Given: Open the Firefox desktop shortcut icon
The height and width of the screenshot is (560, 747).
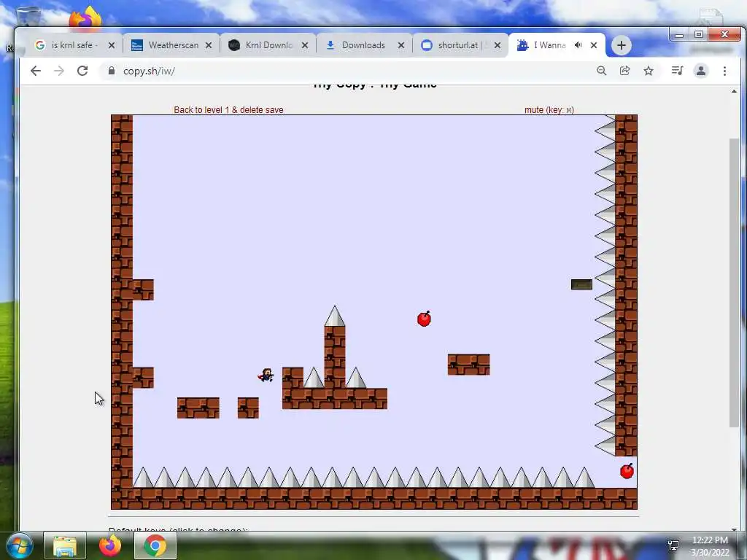Looking at the screenshot, I should [85, 17].
